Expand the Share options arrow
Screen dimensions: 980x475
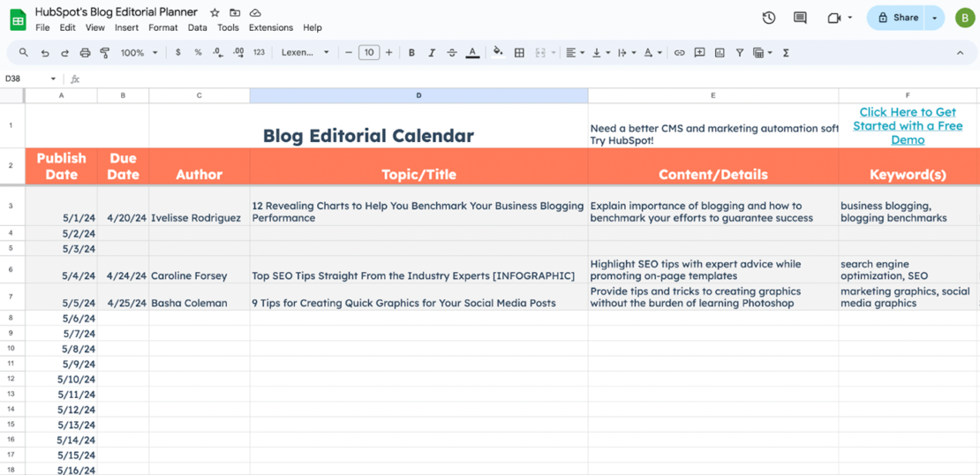click(x=934, y=18)
